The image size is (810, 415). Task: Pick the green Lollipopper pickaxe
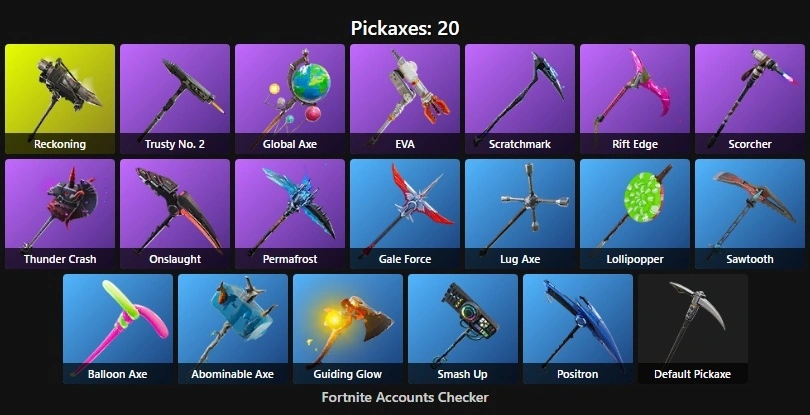(x=634, y=214)
